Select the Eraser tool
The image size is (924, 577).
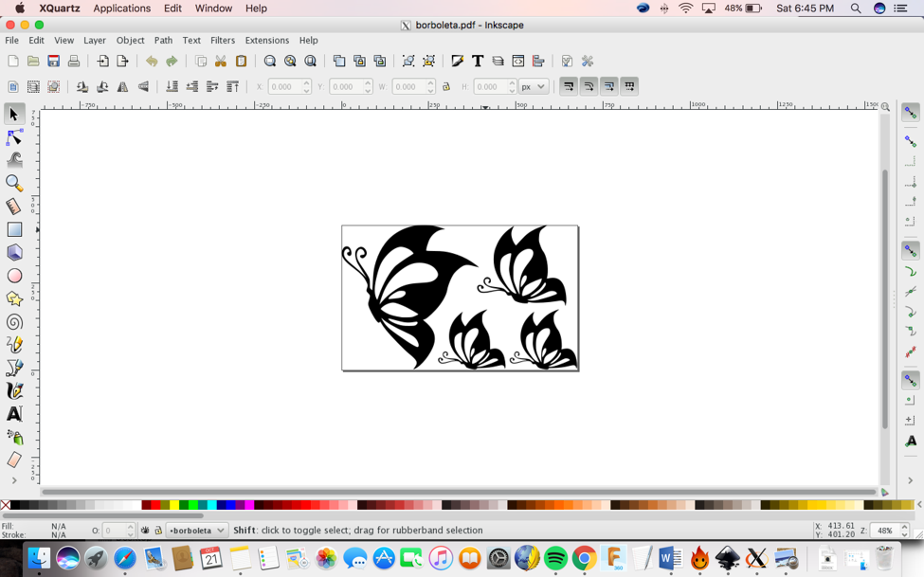[14, 460]
